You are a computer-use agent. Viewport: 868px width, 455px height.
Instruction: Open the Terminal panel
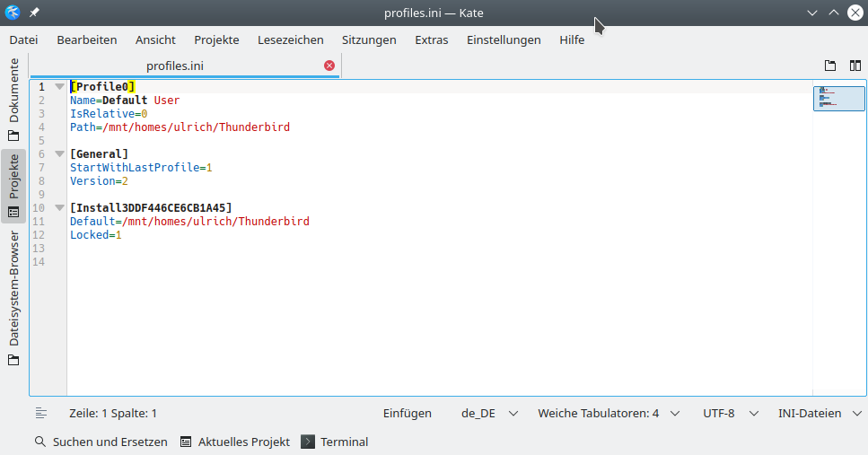334,442
